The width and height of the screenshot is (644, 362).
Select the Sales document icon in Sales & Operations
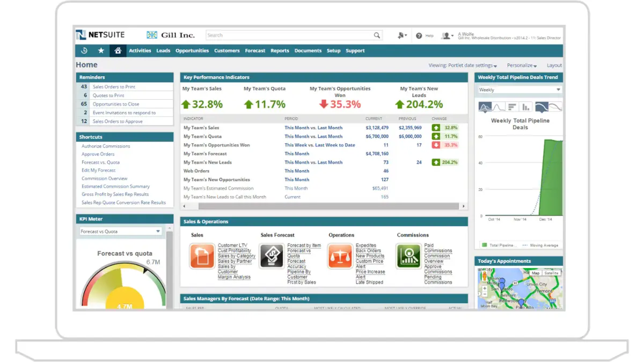tap(202, 256)
